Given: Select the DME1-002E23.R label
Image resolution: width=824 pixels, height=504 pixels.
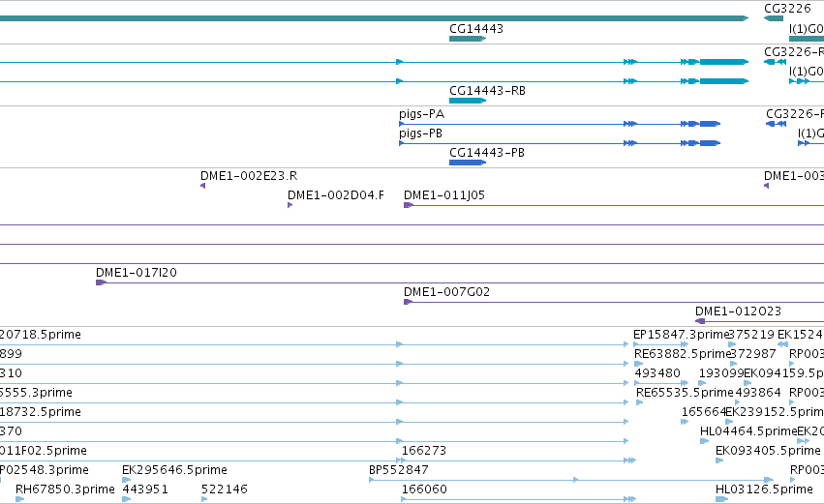Looking at the screenshot, I should 249,176.
